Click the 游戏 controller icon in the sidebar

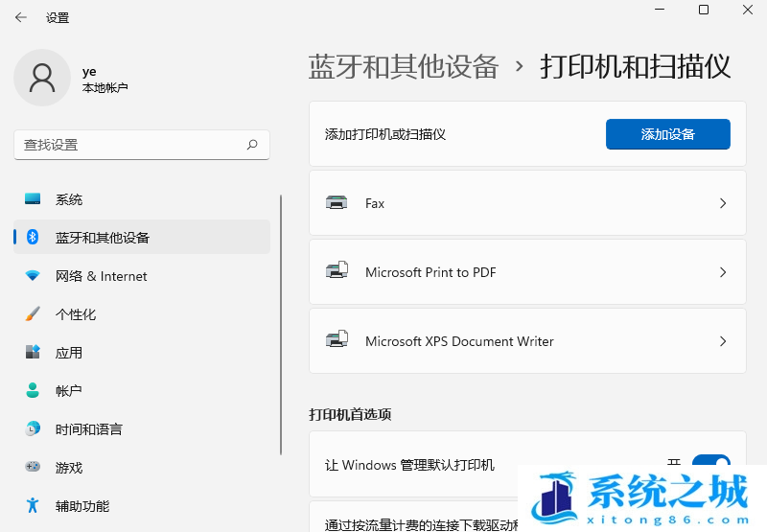click(x=34, y=468)
